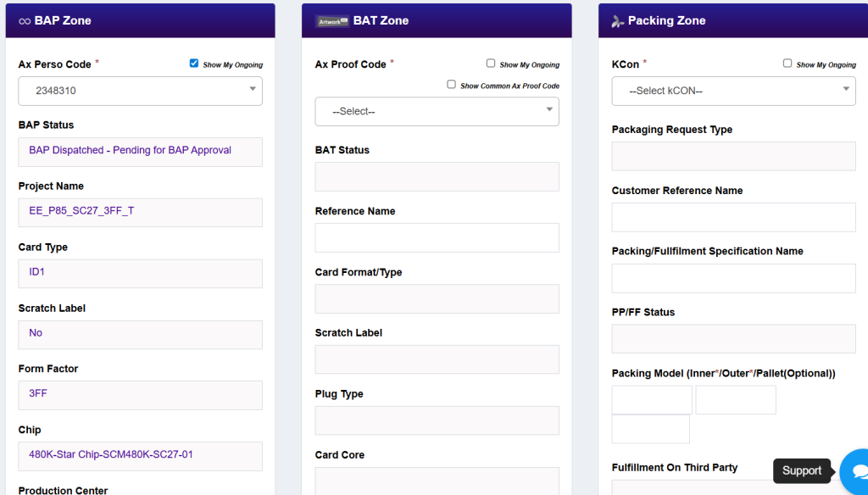Click the Packing Zone header icon

coord(618,21)
